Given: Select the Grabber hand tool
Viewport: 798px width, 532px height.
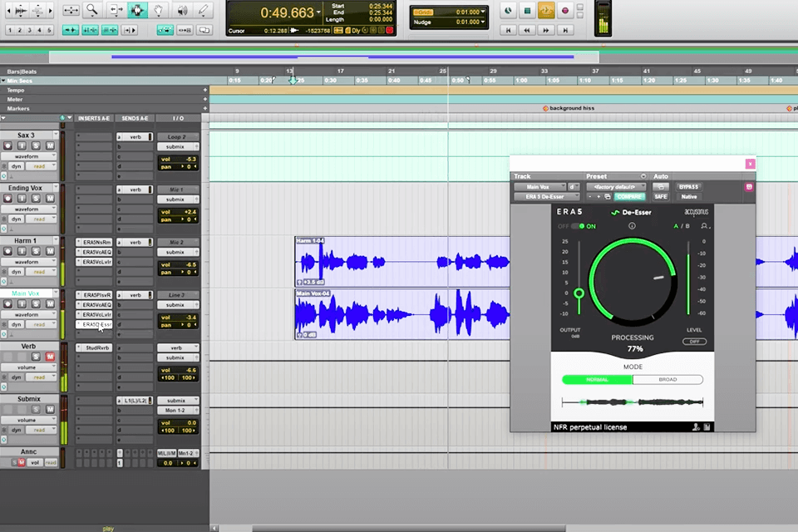Looking at the screenshot, I should click(159, 9).
